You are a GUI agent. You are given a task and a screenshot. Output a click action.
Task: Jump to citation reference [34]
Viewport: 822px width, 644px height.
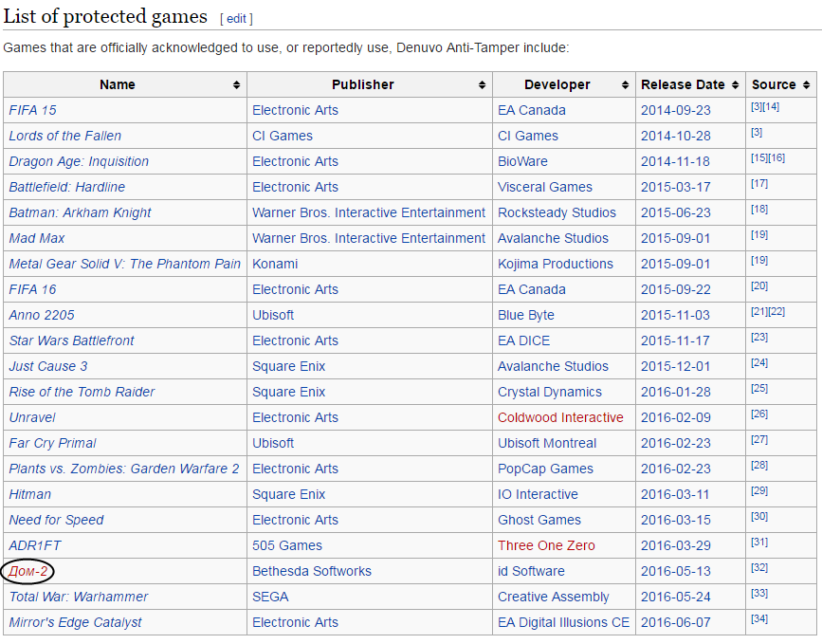[x=758, y=619]
